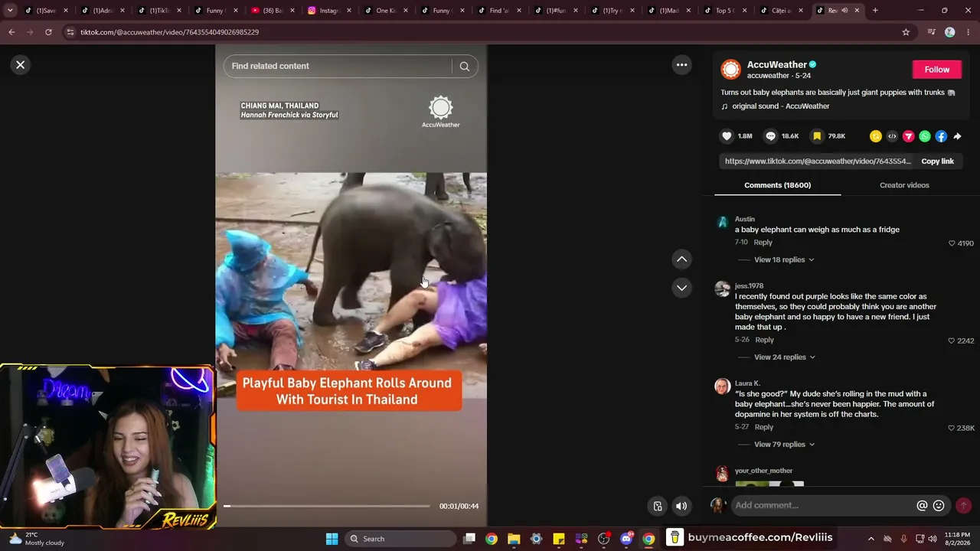Screen dimensions: 980x551
Task: Like jess.1978's comment
Action: [x=952, y=341]
